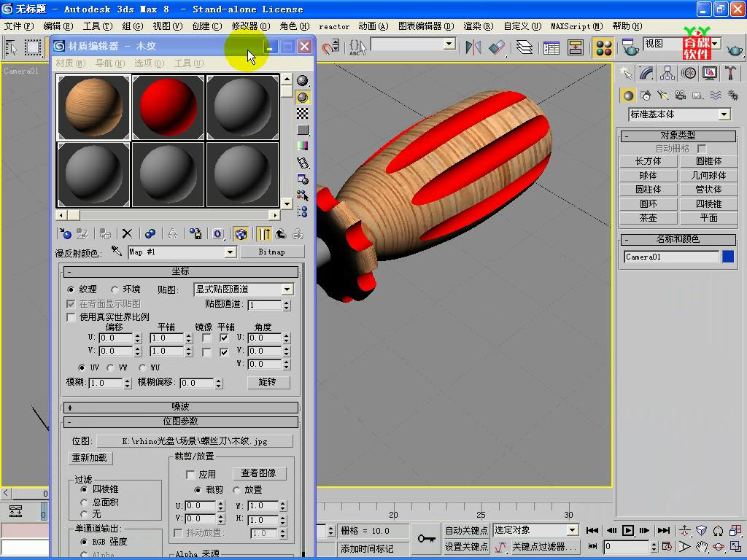The width and height of the screenshot is (747, 560).
Task: Collapse the 坐标 rollout
Action: pos(181,271)
